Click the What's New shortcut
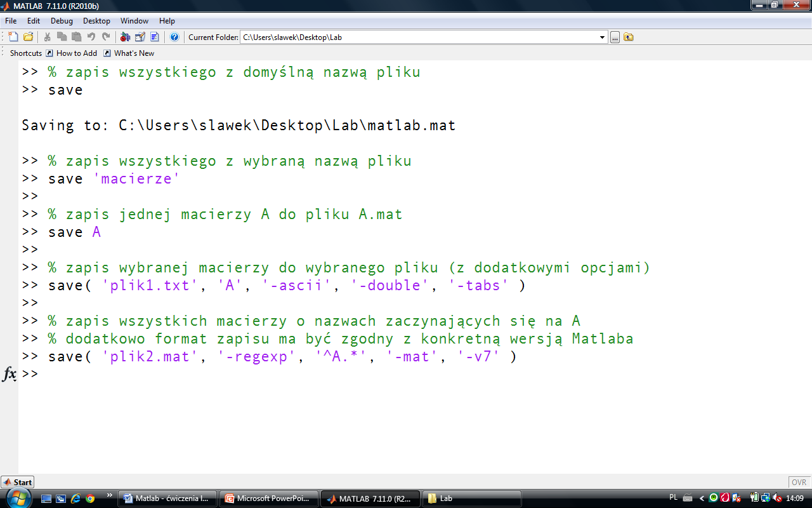 (129, 53)
